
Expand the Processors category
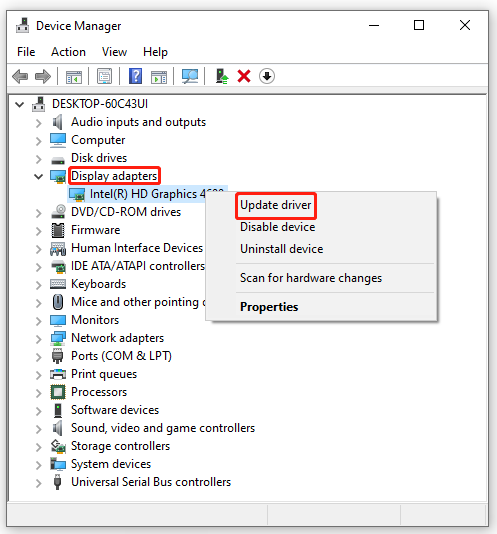tap(38, 393)
